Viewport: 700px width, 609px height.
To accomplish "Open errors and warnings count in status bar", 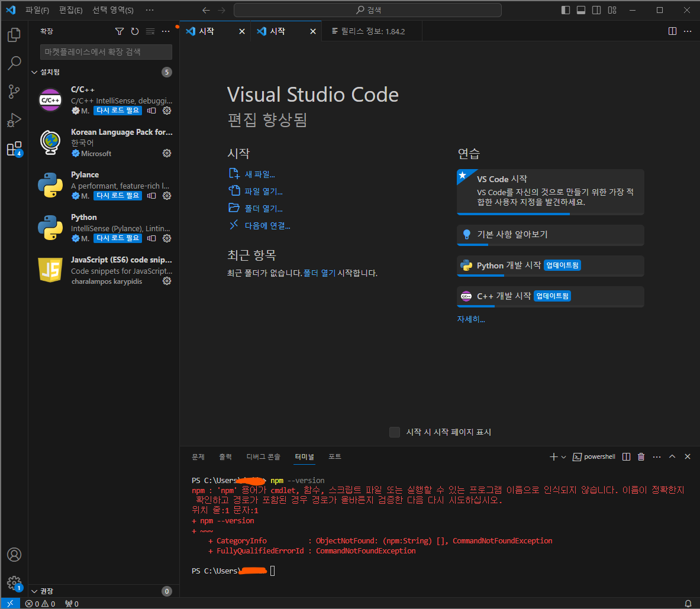I will 40,604.
